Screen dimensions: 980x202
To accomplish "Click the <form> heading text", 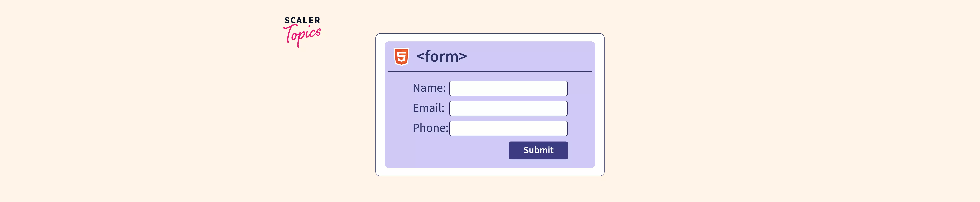I will [441, 56].
